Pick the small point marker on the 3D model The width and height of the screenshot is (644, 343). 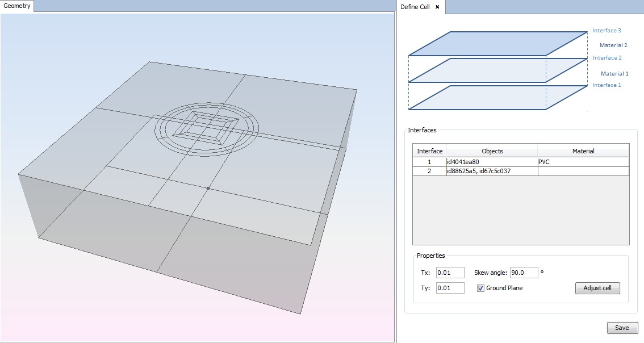coord(208,188)
